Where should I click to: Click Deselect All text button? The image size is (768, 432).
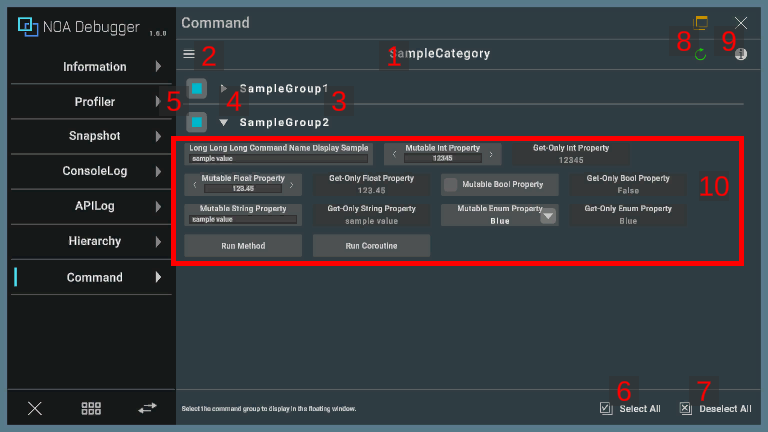tap(725, 409)
